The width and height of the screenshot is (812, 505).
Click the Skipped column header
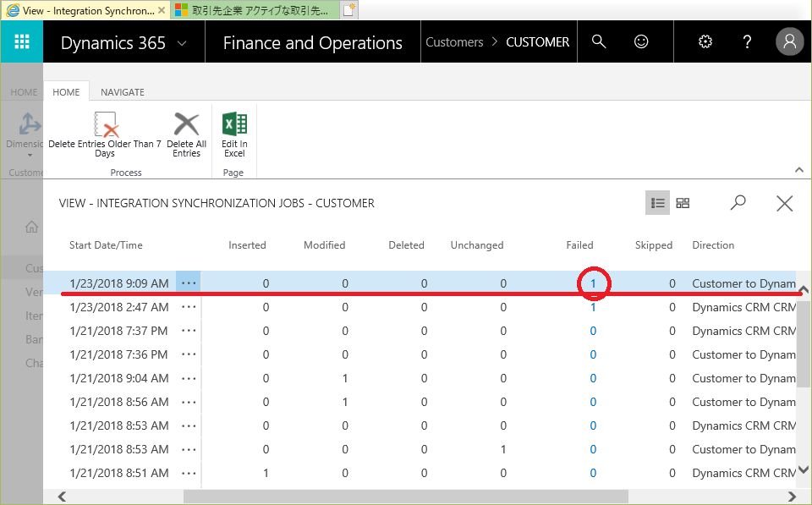pos(654,245)
